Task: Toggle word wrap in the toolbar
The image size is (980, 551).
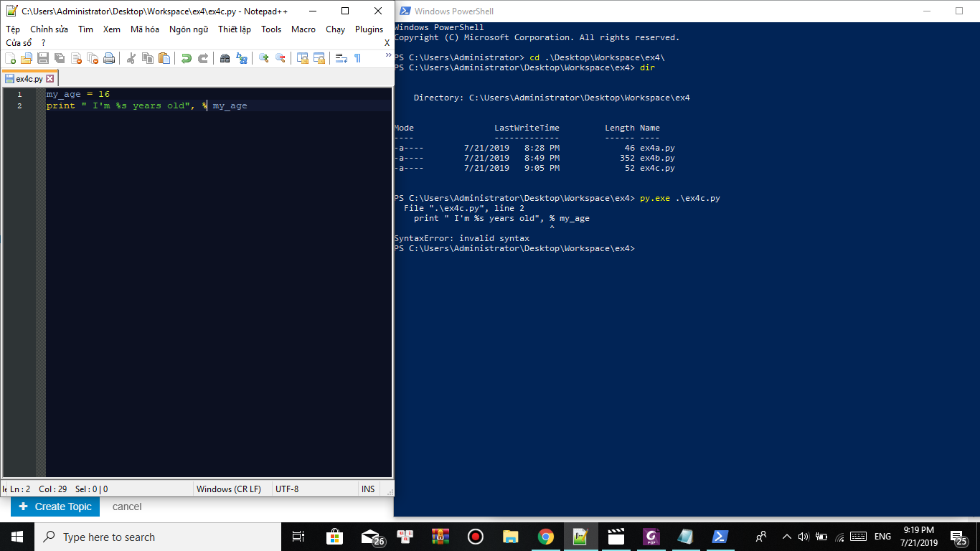Action: [x=341, y=59]
